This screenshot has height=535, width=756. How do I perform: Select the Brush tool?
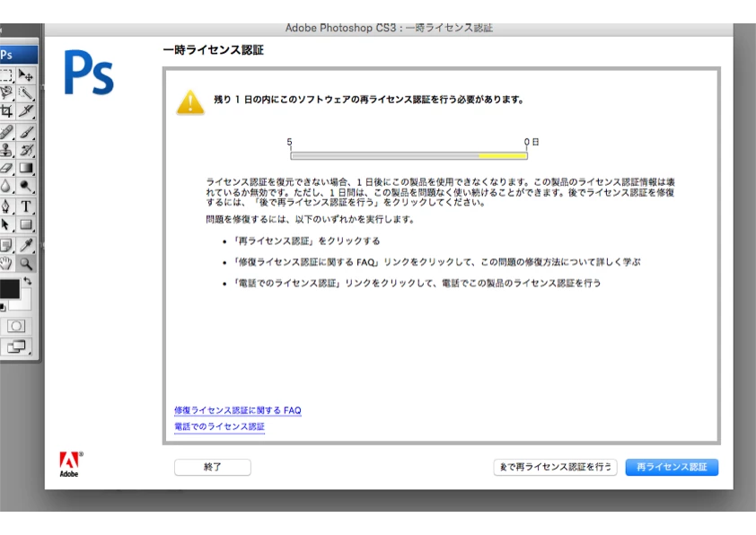pos(25,132)
